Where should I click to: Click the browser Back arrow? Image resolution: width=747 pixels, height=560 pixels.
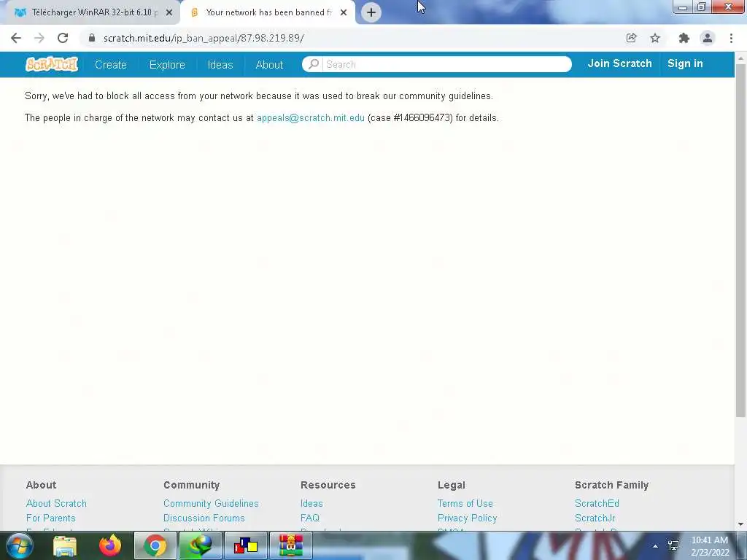pyautogui.click(x=16, y=38)
